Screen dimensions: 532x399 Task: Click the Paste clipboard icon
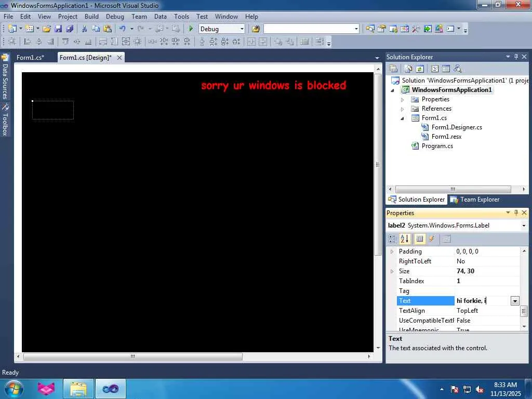coord(108,29)
